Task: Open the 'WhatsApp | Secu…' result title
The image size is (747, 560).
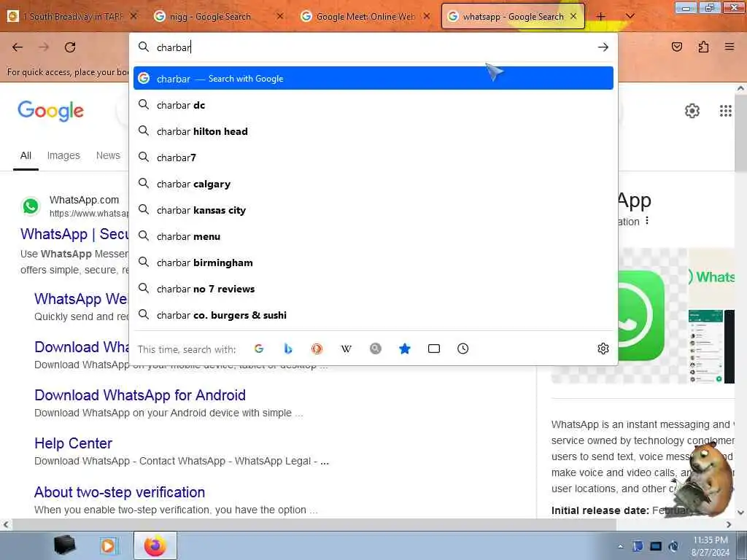Action: 74,234
